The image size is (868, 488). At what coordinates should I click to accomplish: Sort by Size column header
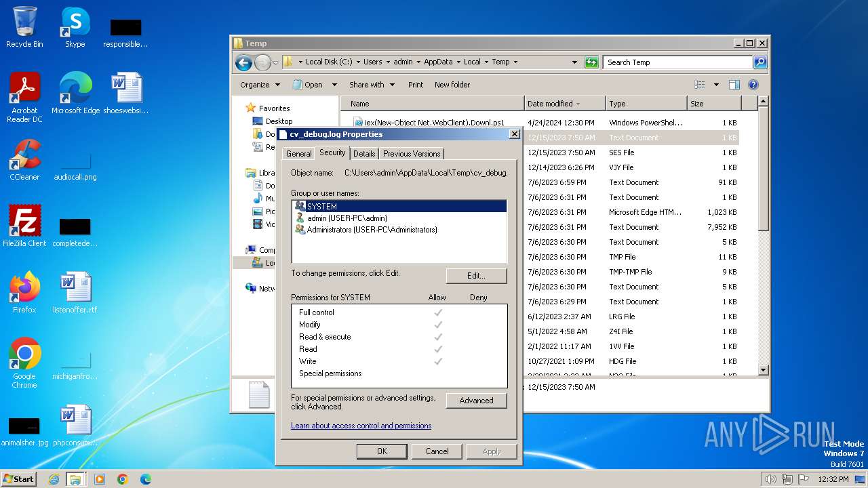coord(714,104)
